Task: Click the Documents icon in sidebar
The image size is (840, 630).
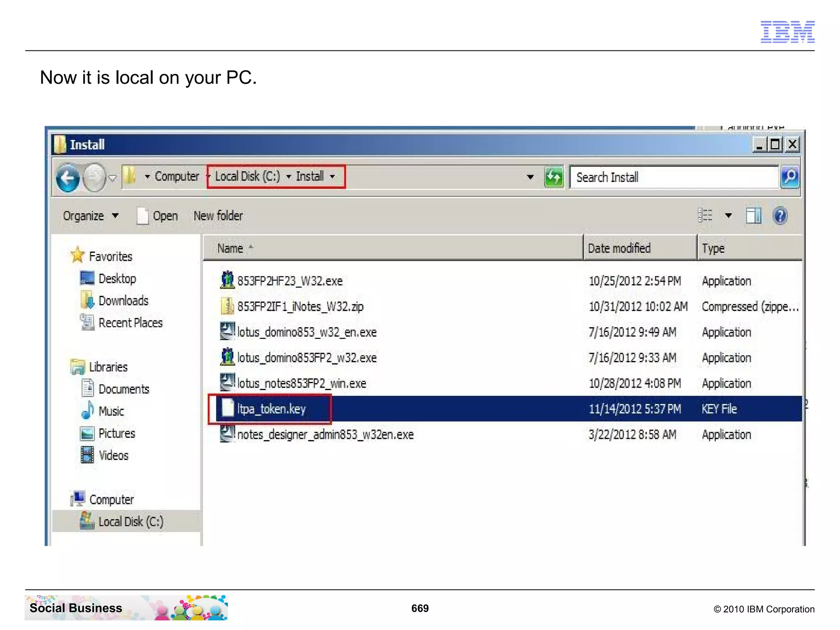Action: coord(87,388)
